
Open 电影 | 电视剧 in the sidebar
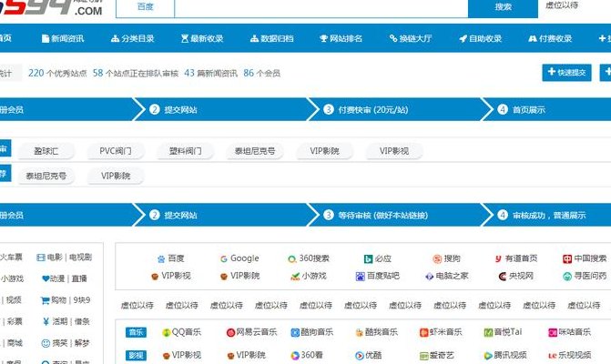coord(65,257)
